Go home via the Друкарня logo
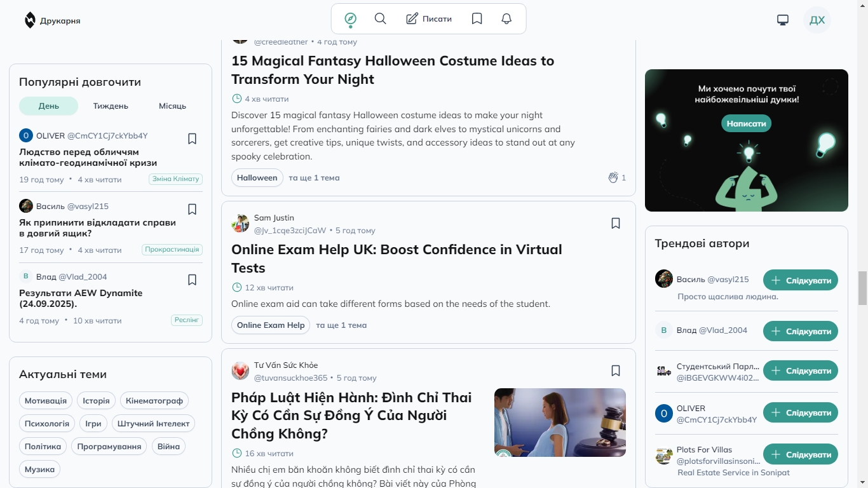This screenshot has height=488, width=868. [x=53, y=20]
